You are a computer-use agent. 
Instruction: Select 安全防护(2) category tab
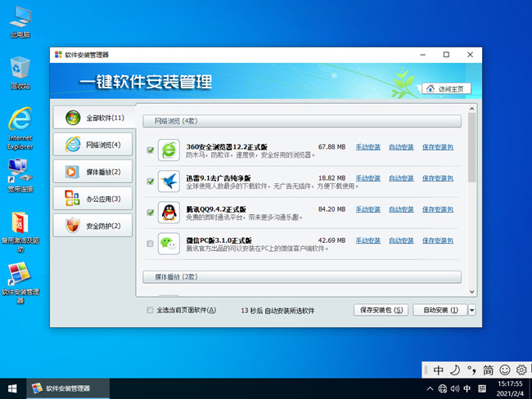click(x=92, y=226)
